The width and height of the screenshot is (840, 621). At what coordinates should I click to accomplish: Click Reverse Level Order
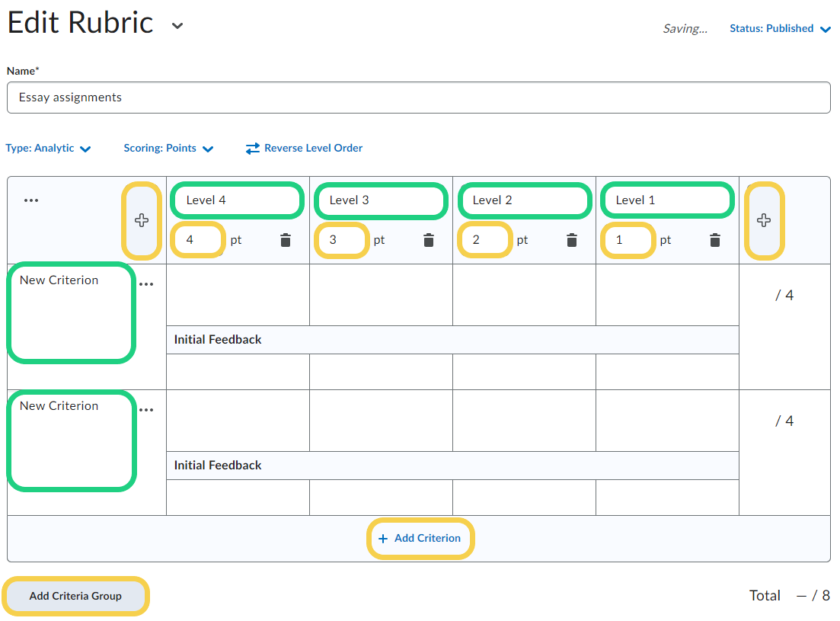click(304, 149)
